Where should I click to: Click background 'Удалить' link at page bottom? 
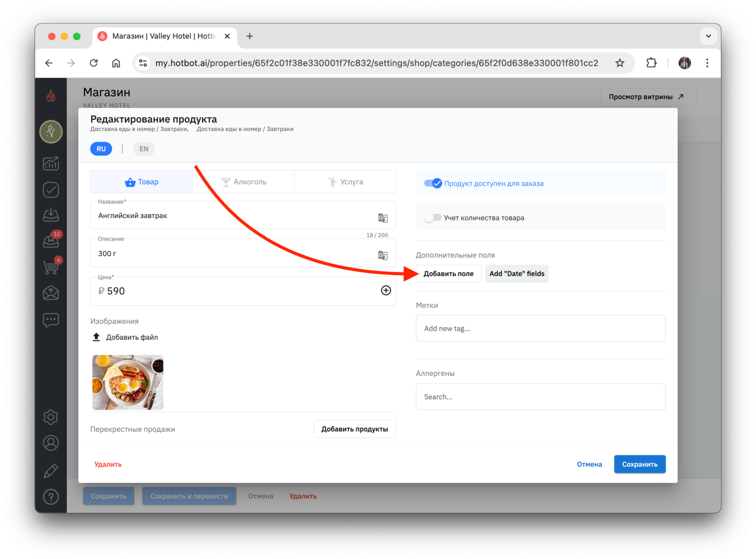pyautogui.click(x=303, y=496)
